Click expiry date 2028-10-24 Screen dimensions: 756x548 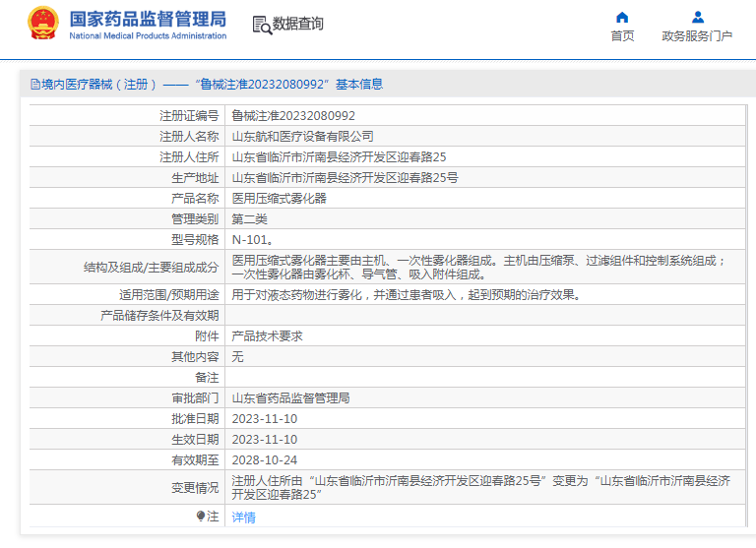(x=264, y=460)
